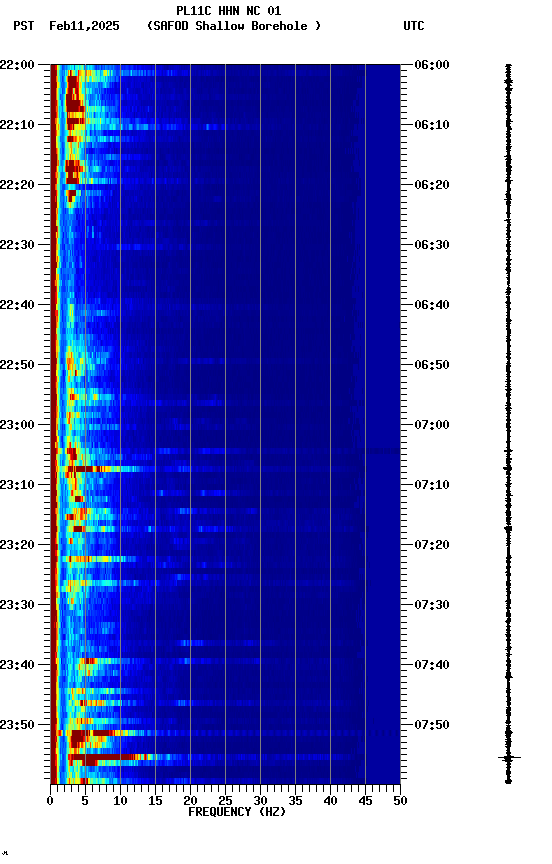Click the 35 Hz frequency tick label

click(295, 801)
